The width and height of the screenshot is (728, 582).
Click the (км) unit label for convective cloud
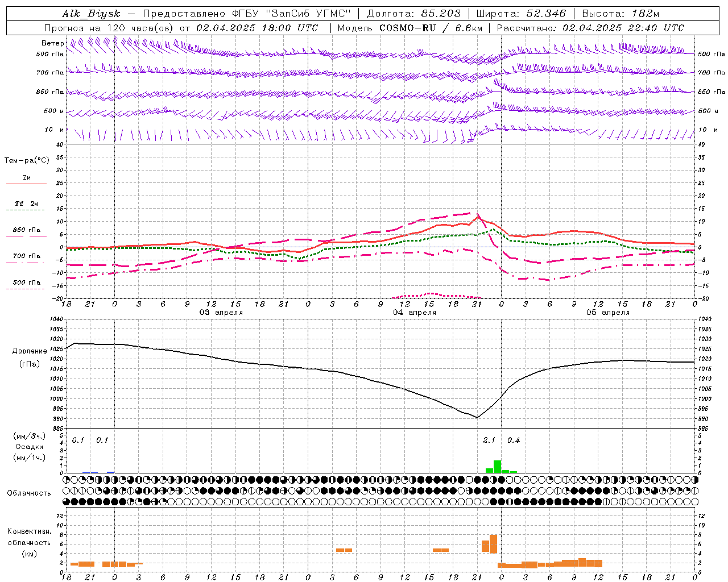tap(29, 554)
